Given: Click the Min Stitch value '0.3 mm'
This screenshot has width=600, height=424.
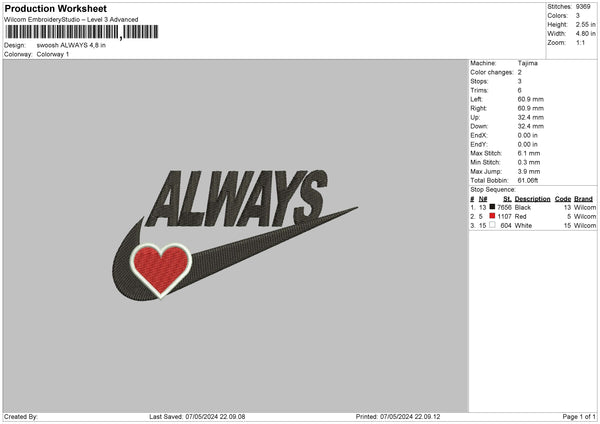Looking at the screenshot, I should tap(529, 163).
